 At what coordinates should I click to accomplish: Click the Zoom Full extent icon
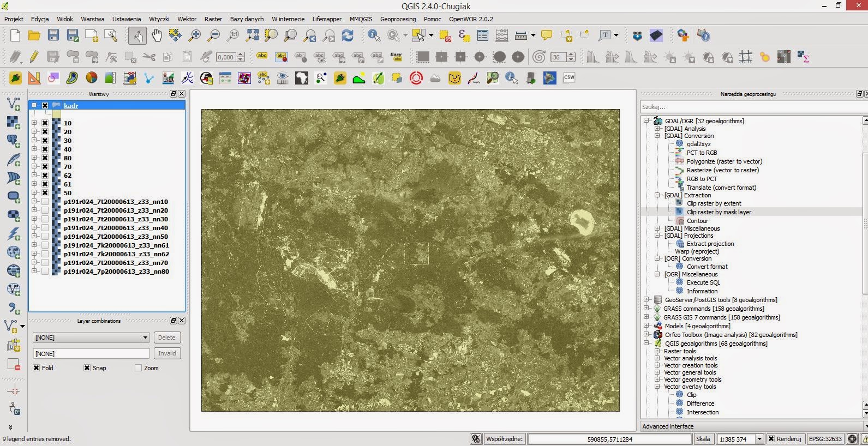(x=252, y=36)
